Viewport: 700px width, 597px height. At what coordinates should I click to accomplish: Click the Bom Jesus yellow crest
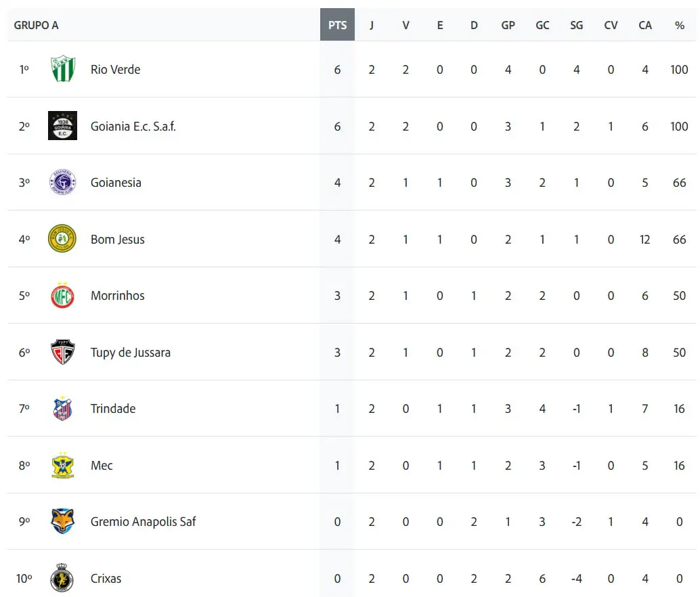pos(62,238)
